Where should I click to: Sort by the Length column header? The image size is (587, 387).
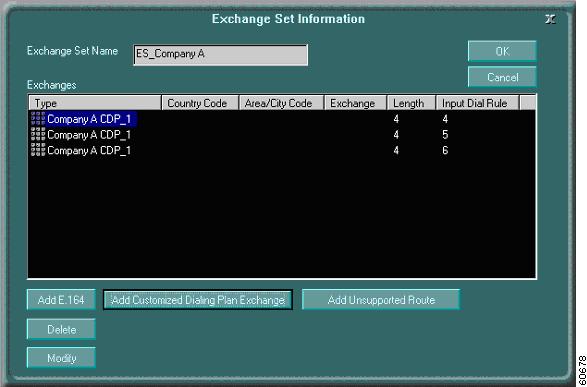coord(411,103)
